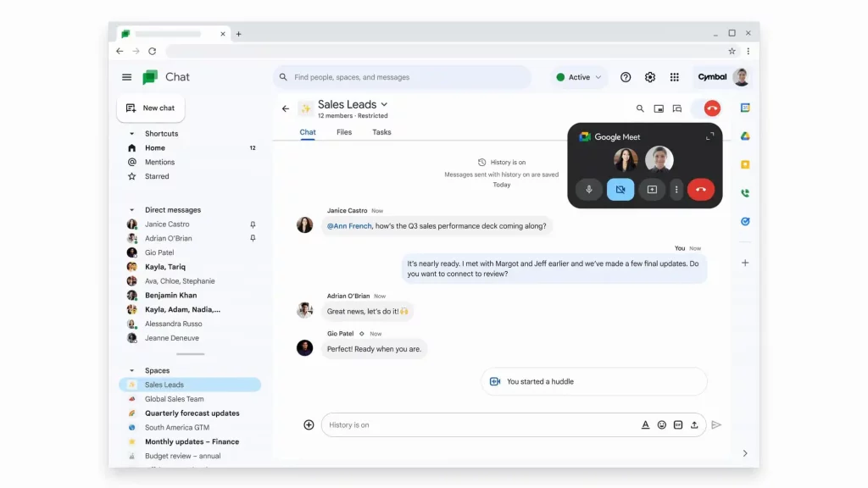Open the GIF picker in the compose bar
This screenshot has height=488, width=868.
coord(678,424)
